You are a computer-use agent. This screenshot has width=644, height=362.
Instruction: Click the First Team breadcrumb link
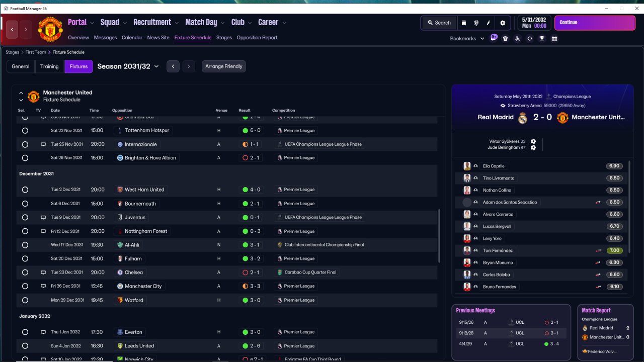36,52
